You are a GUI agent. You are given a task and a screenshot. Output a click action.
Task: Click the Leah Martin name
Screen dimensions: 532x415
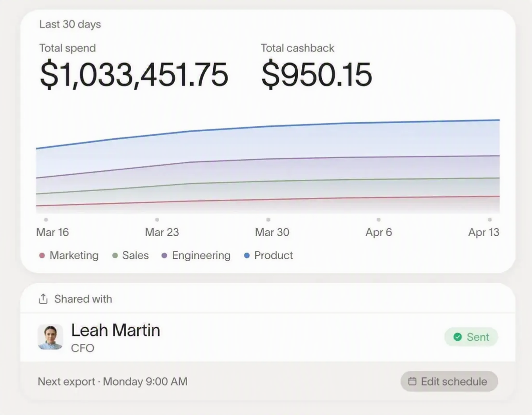116,330
